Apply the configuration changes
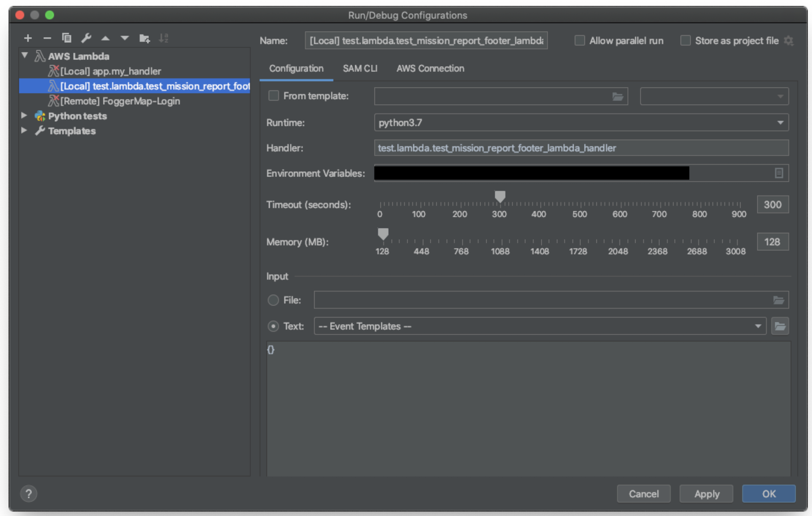The width and height of the screenshot is (812, 516). (706, 494)
